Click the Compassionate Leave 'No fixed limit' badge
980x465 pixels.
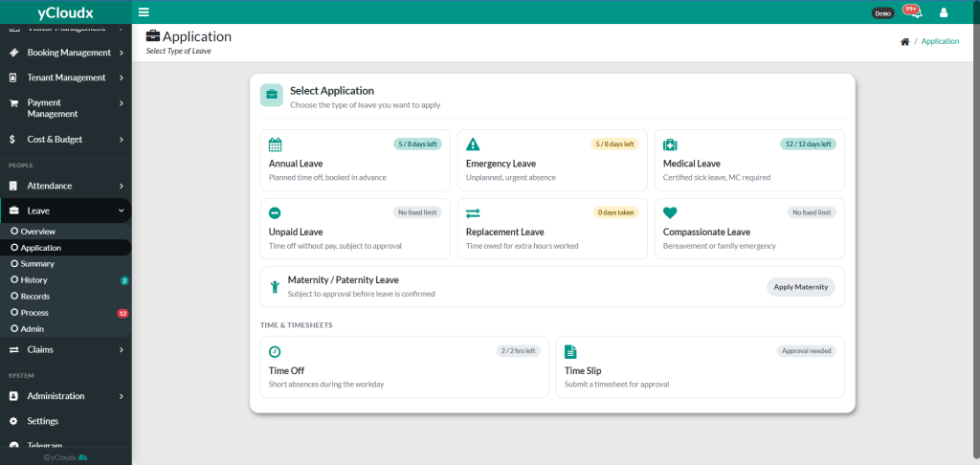tap(812, 212)
